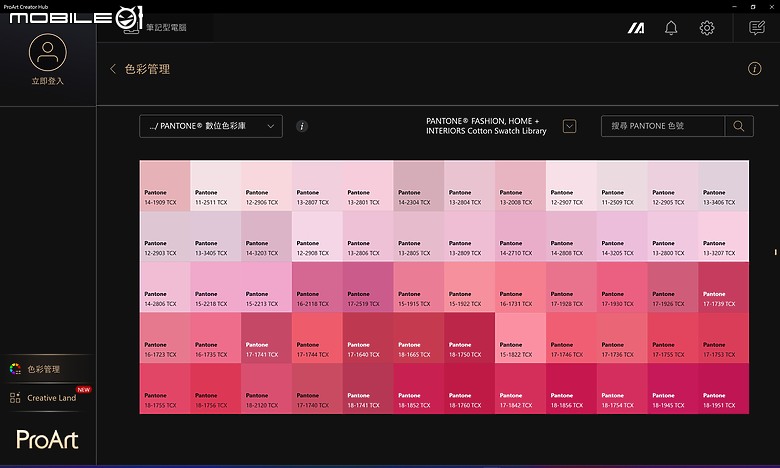Select 色彩管理 in the sidebar

(x=47, y=369)
